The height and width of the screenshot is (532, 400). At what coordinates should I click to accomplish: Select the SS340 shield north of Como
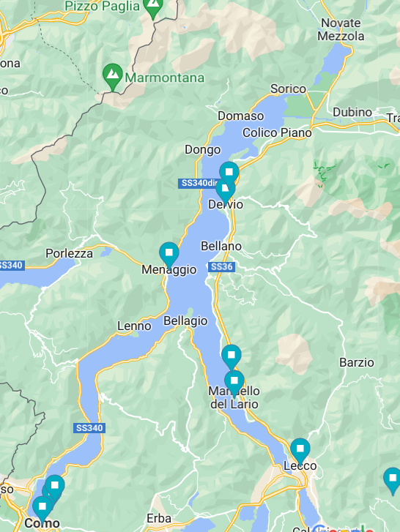[89, 428]
